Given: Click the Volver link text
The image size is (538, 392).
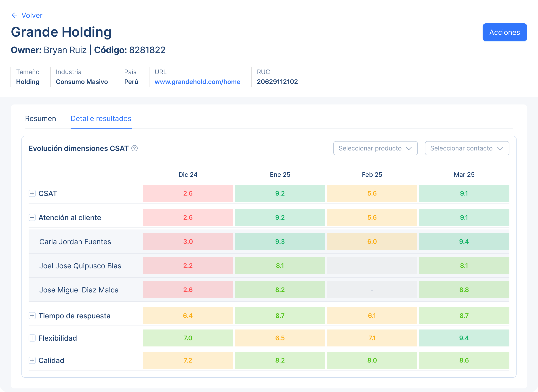Looking at the screenshot, I should (32, 15).
